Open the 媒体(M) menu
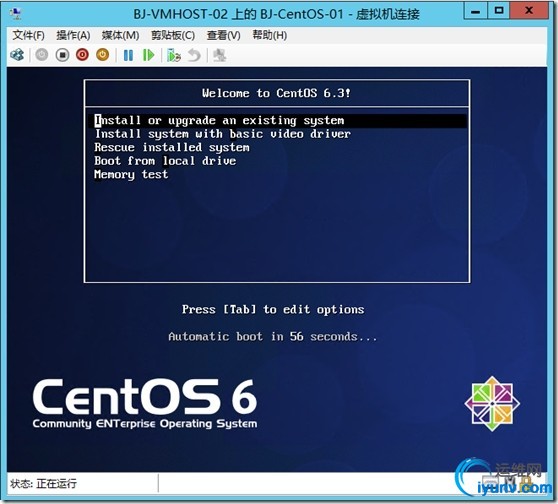 click(x=120, y=35)
